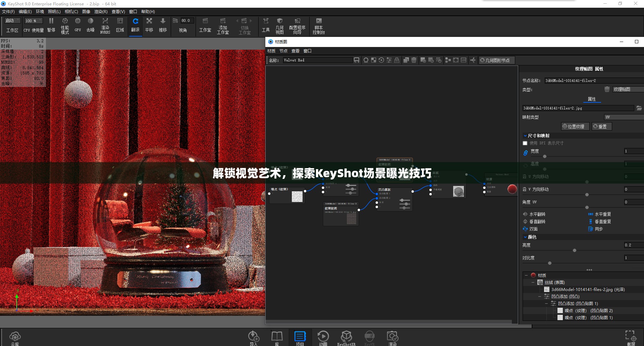This screenshot has width=644, height=346.
Task: Activate the 区域 region render tool
Action: click(x=120, y=25)
